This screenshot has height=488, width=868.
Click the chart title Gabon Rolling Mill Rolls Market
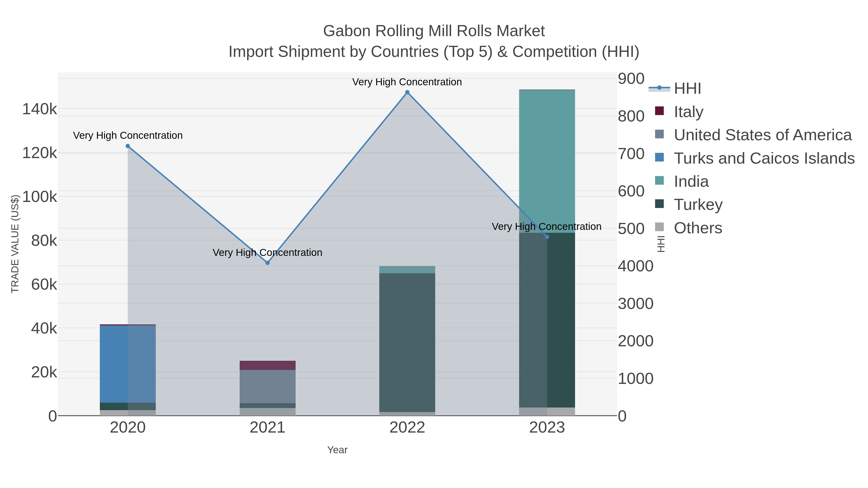(434, 31)
